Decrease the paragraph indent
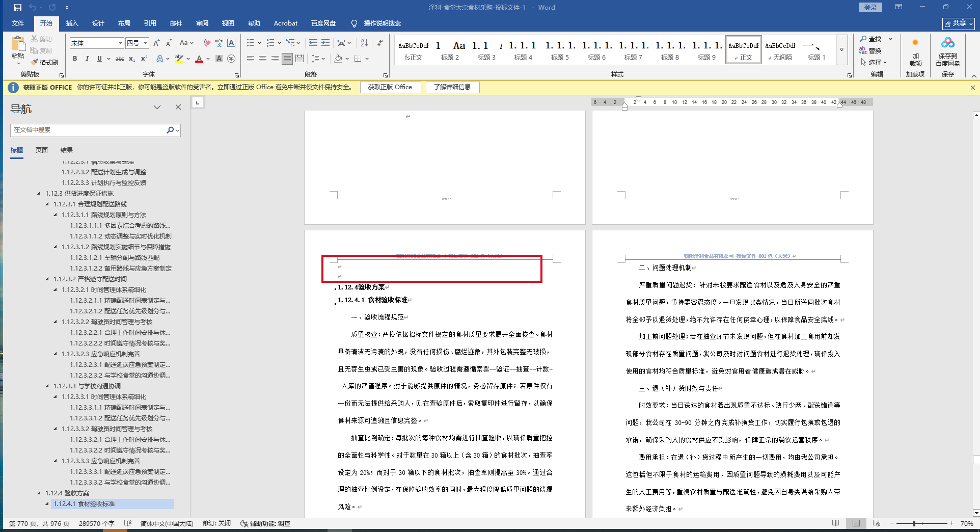Screen dimensions: 980x532 tap(313, 43)
